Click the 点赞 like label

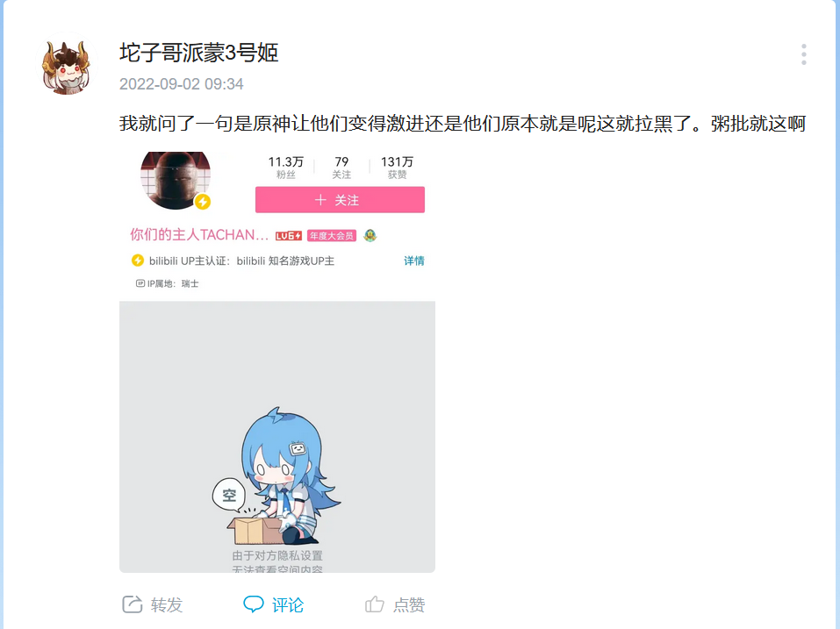tap(409, 605)
